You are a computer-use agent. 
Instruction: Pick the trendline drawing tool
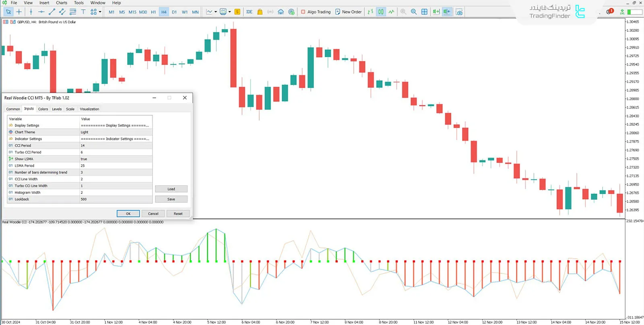52,12
